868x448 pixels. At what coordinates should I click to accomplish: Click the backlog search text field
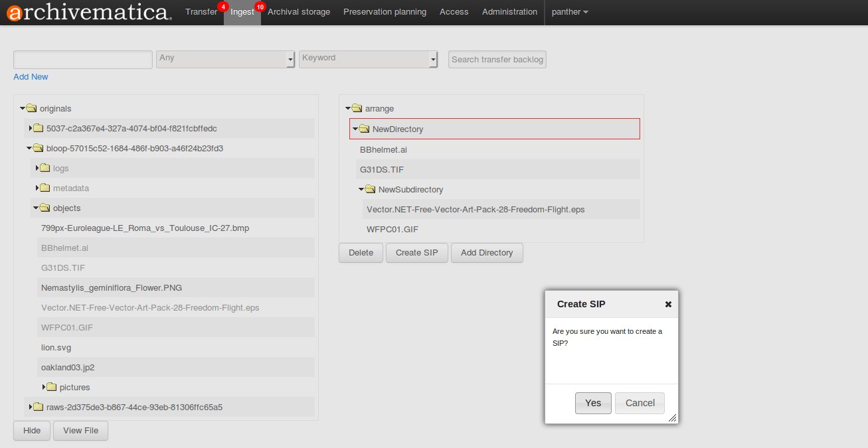tap(83, 60)
